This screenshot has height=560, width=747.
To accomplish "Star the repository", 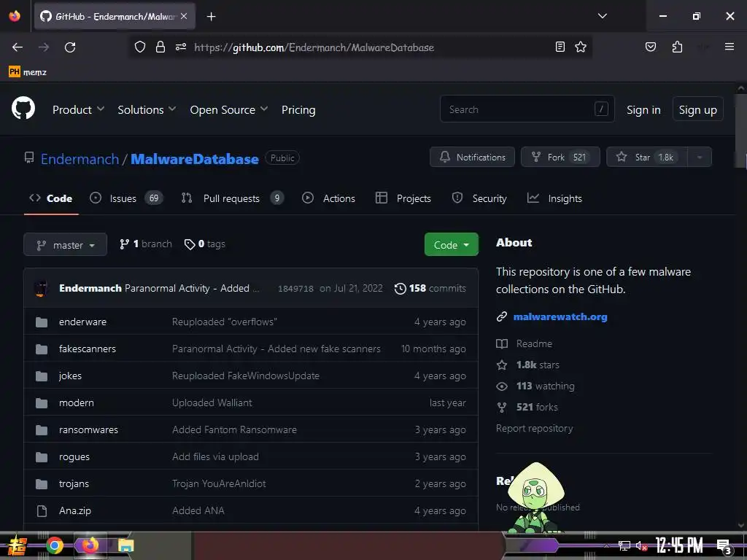I will [646, 157].
